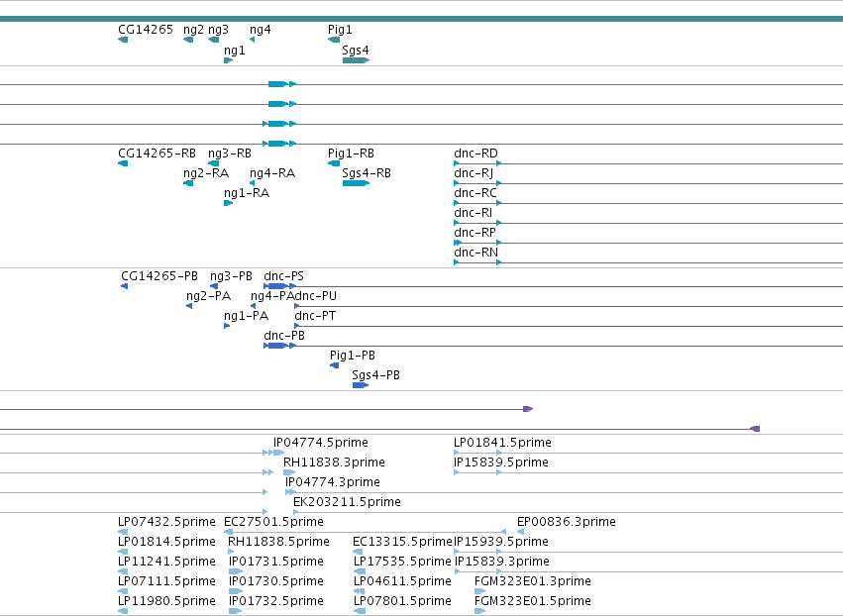Pick transcript label "Sgs4-RB"
Screen dimensions: 843x616
coord(367,173)
